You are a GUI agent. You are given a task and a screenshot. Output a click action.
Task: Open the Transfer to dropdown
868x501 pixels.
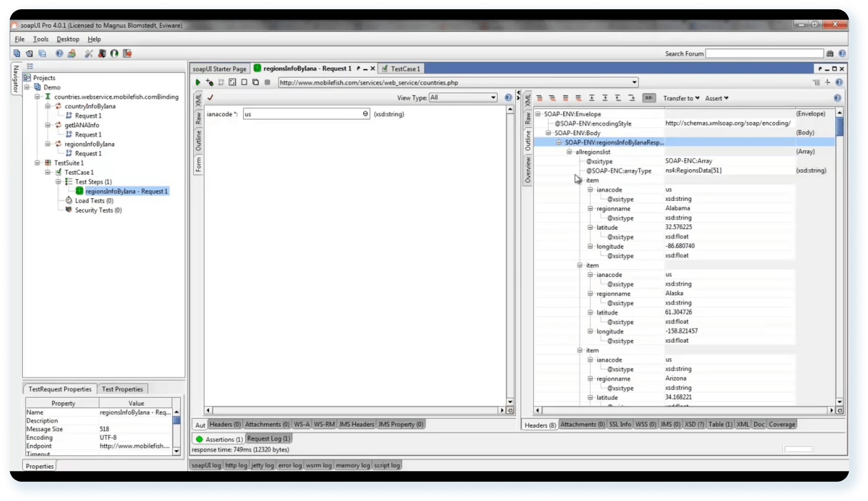pyautogui.click(x=681, y=98)
